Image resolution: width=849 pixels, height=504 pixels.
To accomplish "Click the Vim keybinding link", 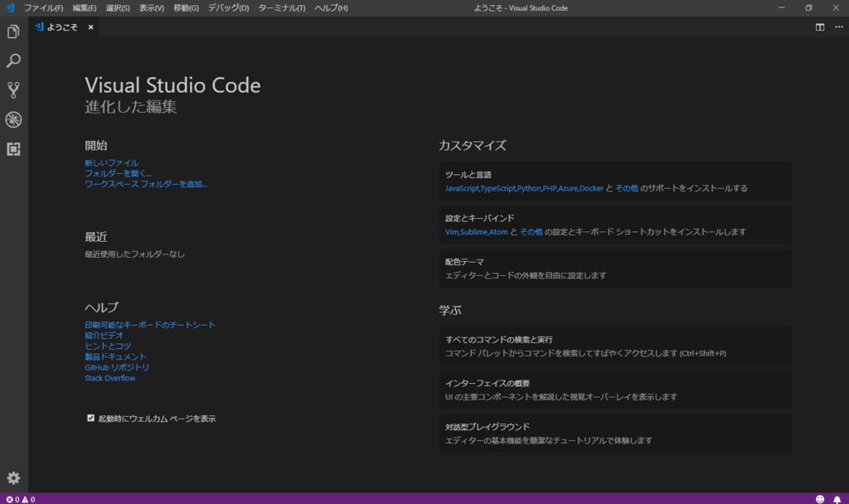I will (452, 232).
